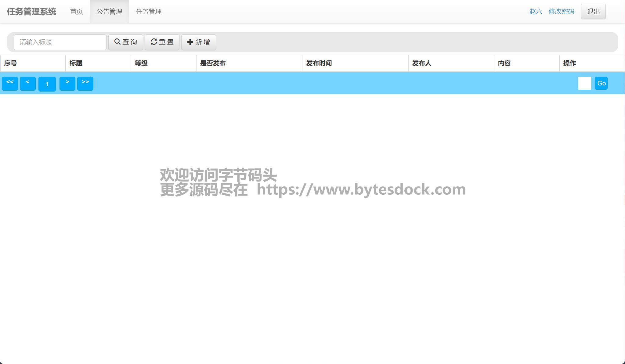The width and height of the screenshot is (625, 364).
Task: Click the page number input box
Action: coord(584,83)
